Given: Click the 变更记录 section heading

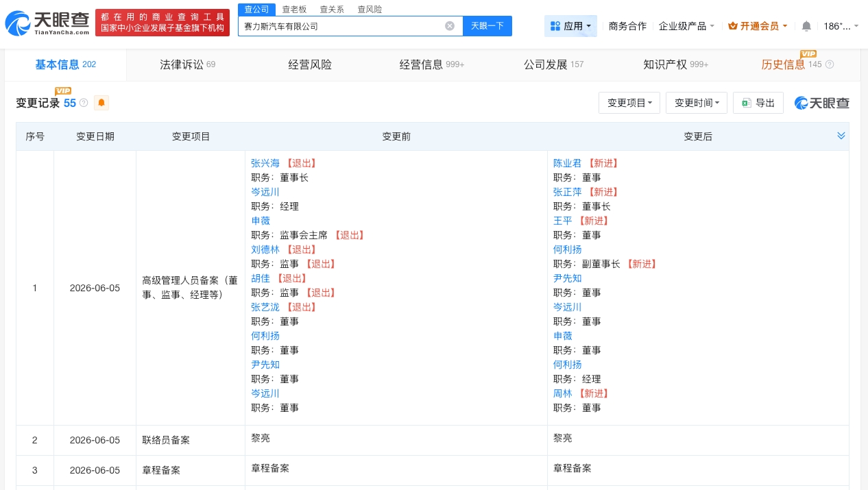Looking at the screenshot, I should [x=38, y=103].
